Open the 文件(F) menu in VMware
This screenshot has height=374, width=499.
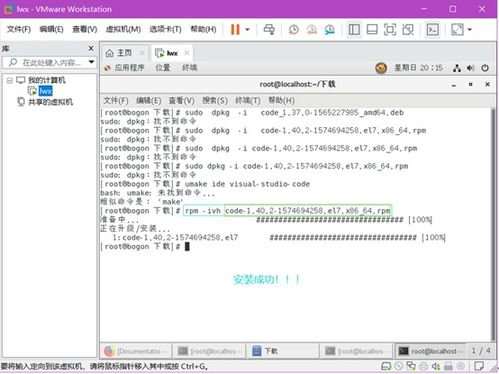coord(19,29)
